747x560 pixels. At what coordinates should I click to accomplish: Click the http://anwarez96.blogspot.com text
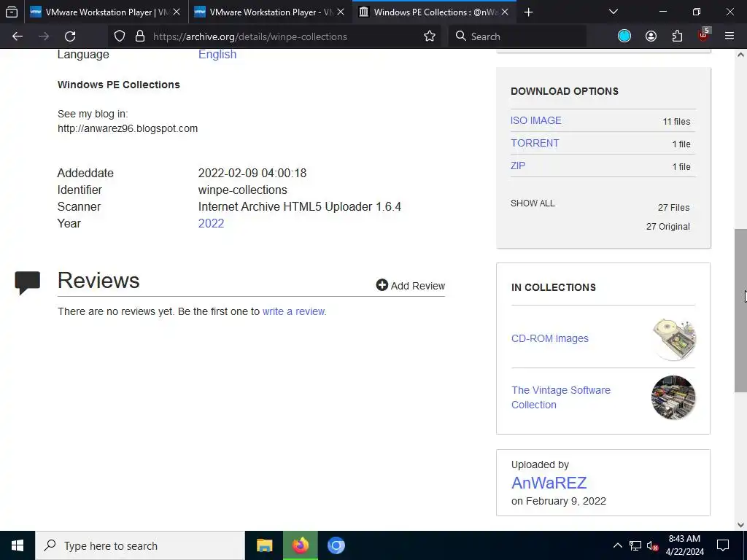(x=128, y=128)
